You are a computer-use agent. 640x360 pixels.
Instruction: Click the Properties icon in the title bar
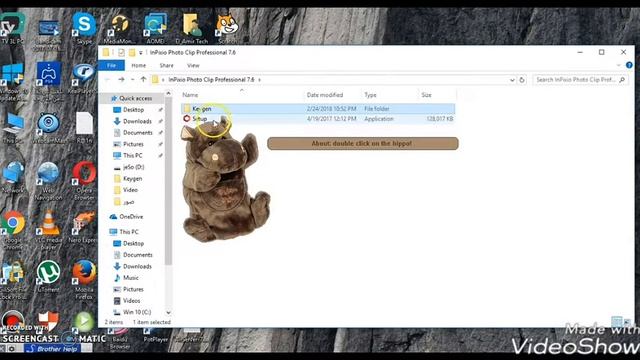[x=121, y=52]
